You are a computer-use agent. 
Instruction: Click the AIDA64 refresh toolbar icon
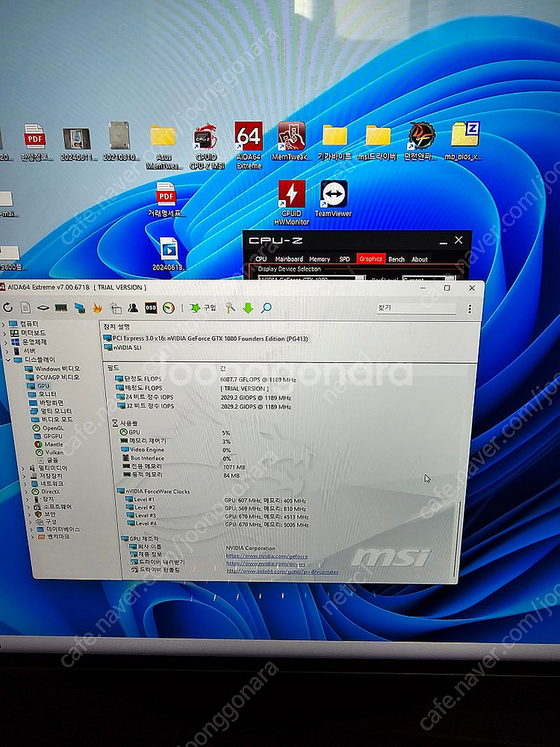click(x=7, y=307)
